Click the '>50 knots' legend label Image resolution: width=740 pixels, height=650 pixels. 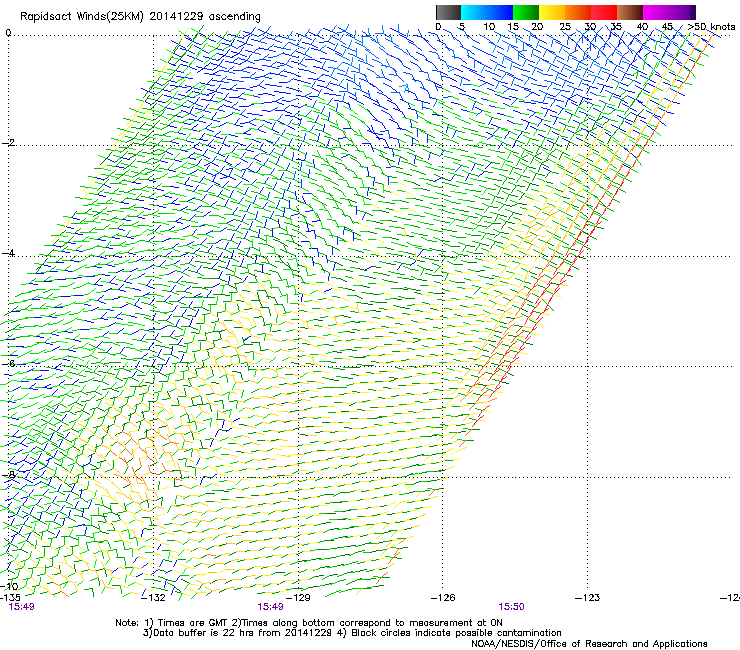coord(711,27)
